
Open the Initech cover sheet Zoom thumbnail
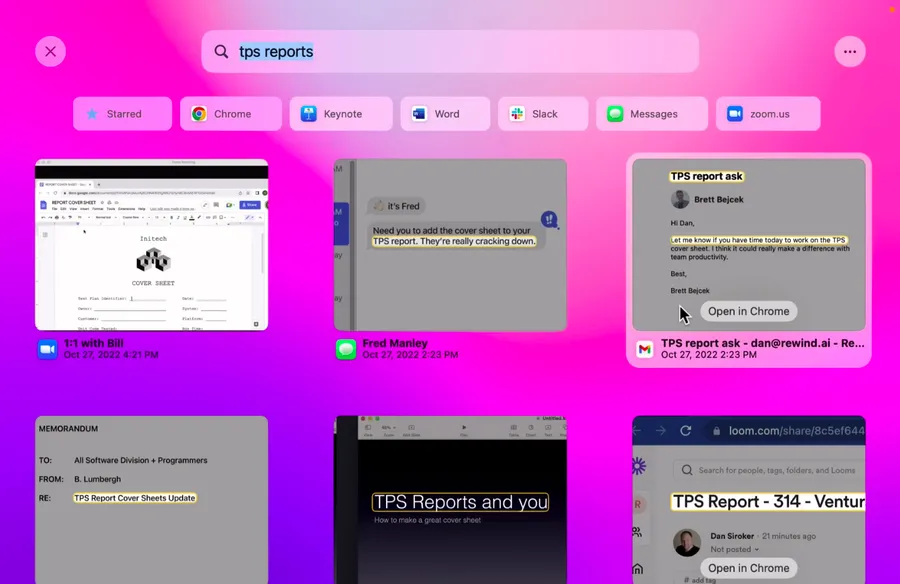point(152,245)
